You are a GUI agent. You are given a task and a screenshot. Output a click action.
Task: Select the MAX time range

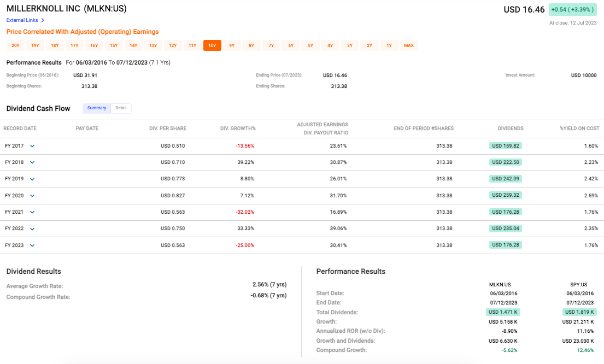click(409, 46)
